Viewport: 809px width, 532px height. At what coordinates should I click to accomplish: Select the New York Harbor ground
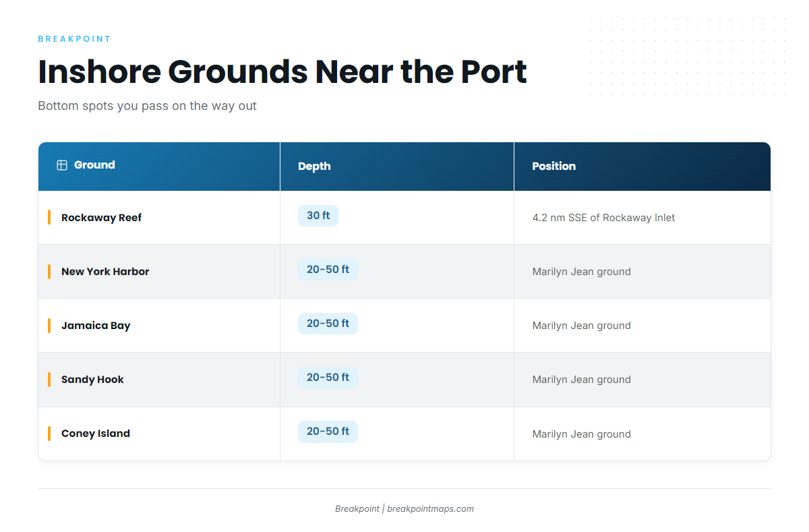pos(105,272)
